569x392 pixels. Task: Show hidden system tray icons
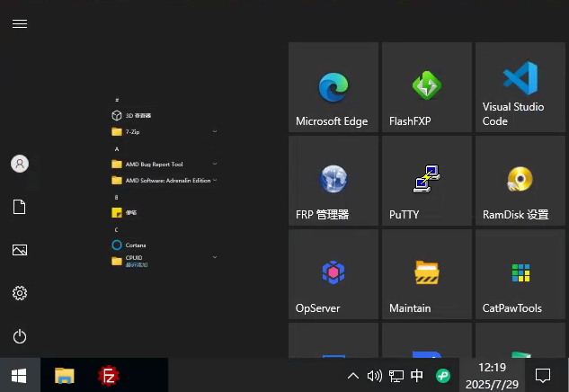[x=353, y=376]
